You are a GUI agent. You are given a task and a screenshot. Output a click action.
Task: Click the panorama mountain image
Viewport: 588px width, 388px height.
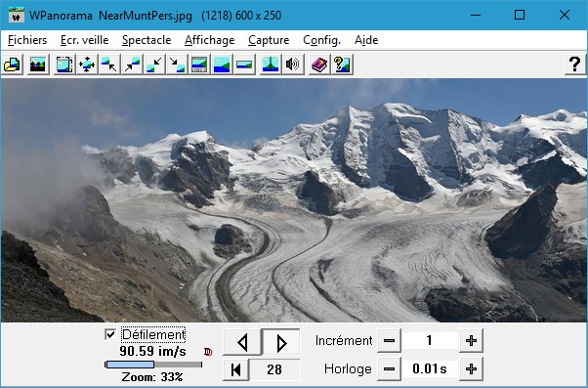294,200
